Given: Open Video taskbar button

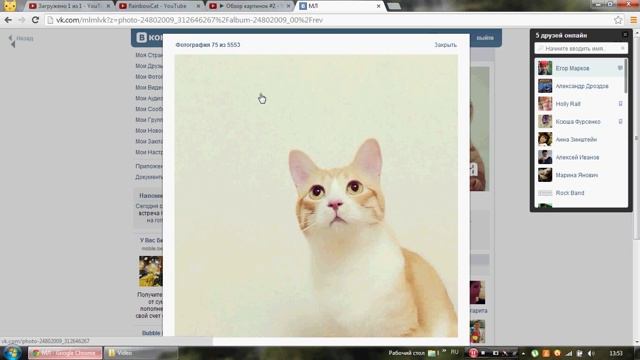Looking at the screenshot, I should [x=141, y=353].
